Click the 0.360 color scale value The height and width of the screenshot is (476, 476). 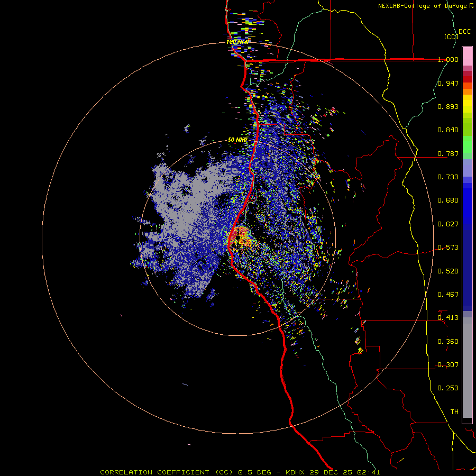(448, 342)
